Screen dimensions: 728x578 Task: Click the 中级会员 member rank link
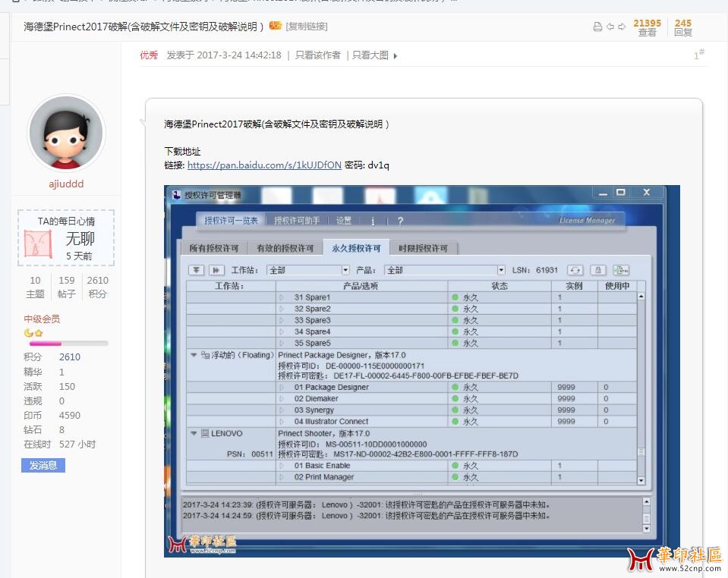point(42,319)
